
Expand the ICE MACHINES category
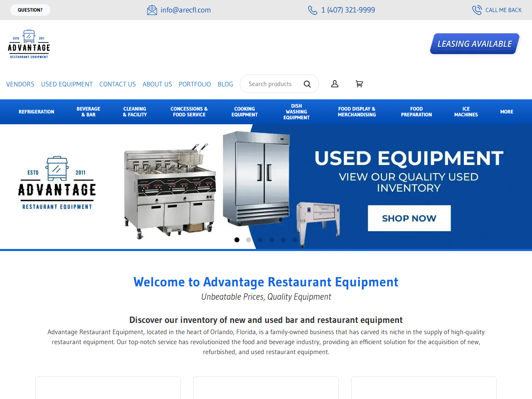pyautogui.click(x=466, y=112)
